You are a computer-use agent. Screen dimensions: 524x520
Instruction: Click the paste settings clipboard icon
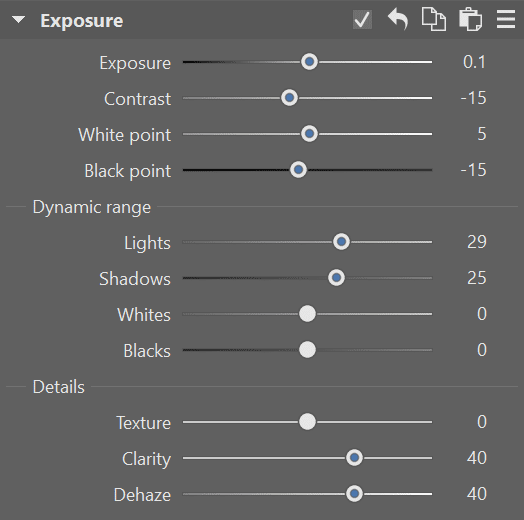point(470,19)
